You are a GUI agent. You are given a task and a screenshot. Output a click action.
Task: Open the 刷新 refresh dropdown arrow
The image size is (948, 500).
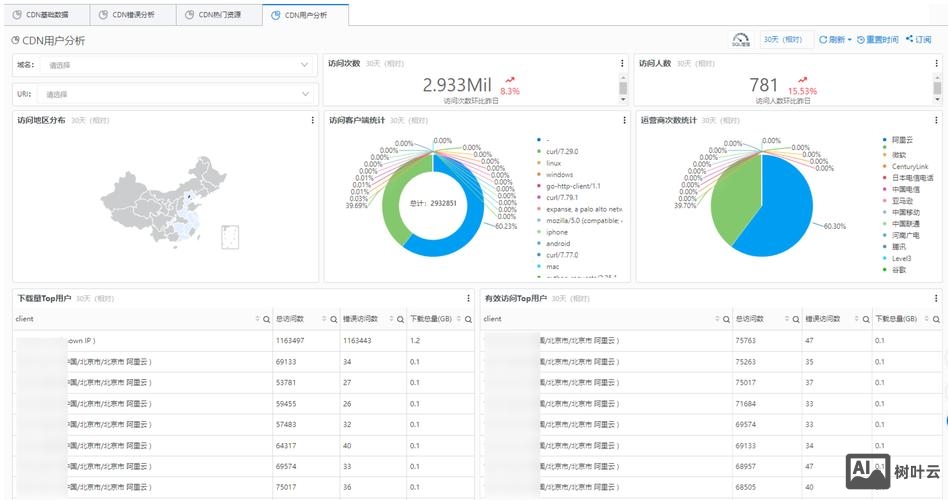849,40
